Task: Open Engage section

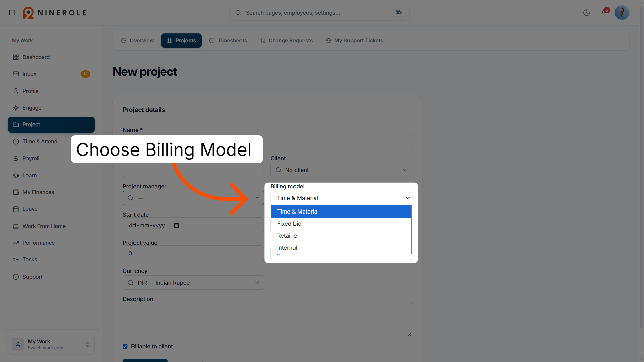Action: pyautogui.click(x=51, y=108)
